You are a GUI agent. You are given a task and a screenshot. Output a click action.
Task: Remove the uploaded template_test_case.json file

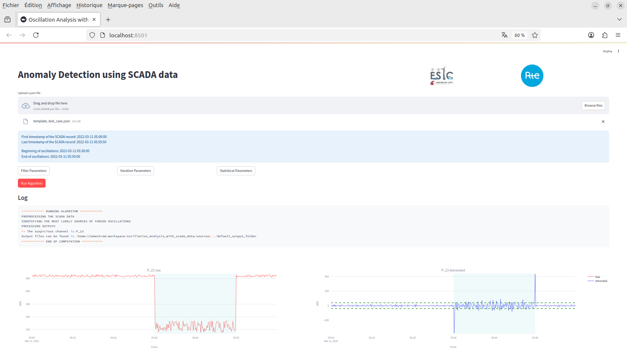click(x=603, y=122)
